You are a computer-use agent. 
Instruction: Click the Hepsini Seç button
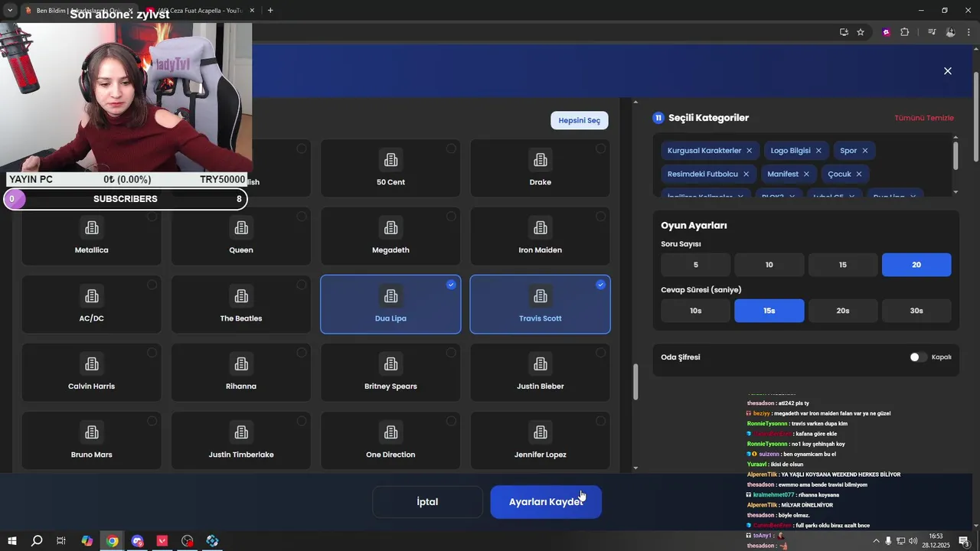click(579, 120)
